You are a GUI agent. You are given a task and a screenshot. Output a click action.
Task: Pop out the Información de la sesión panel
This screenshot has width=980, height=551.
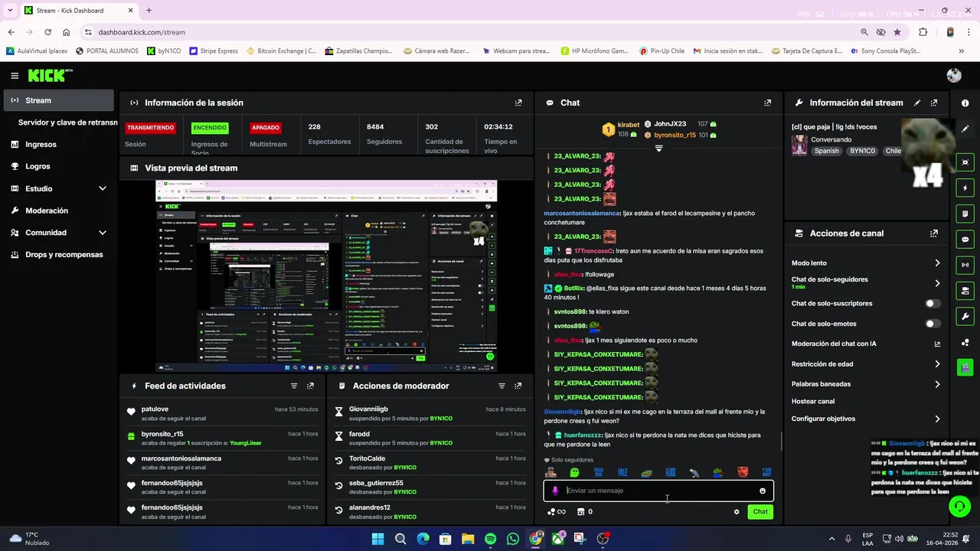click(x=518, y=103)
